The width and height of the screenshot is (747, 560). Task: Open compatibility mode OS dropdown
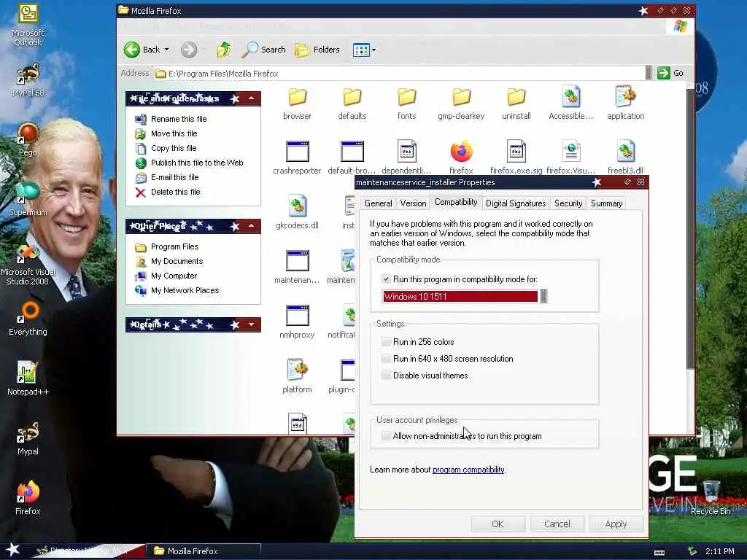(543, 296)
